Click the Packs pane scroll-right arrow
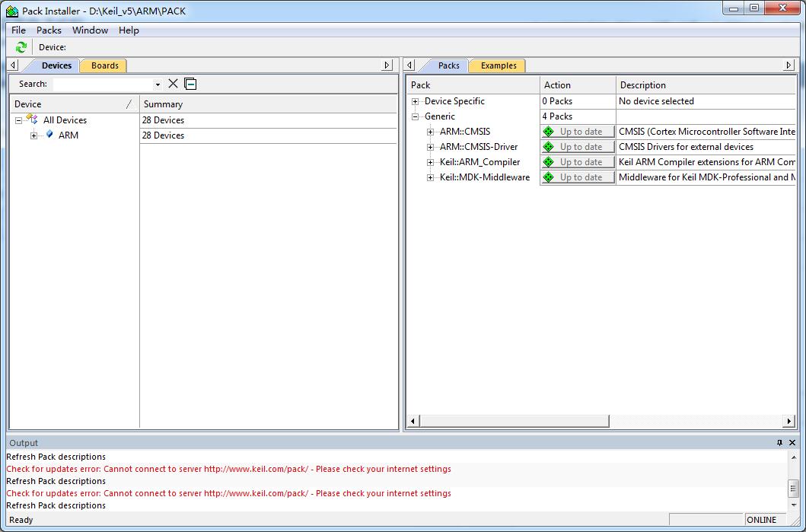Viewport: 806px width, 532px height. click(789, 422)
